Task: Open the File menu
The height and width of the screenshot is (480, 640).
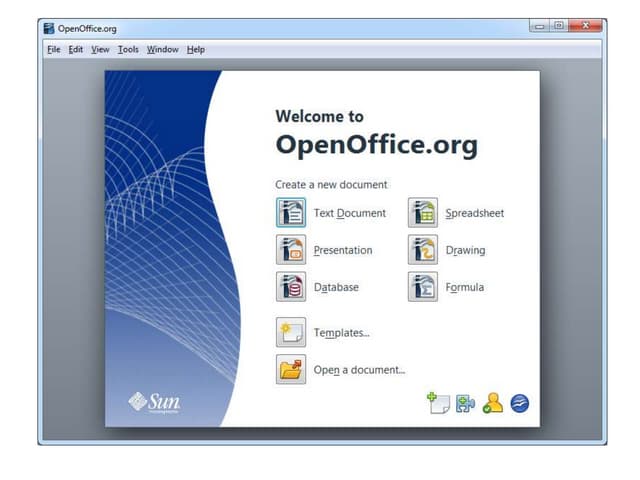Action: tap(54, 49)
